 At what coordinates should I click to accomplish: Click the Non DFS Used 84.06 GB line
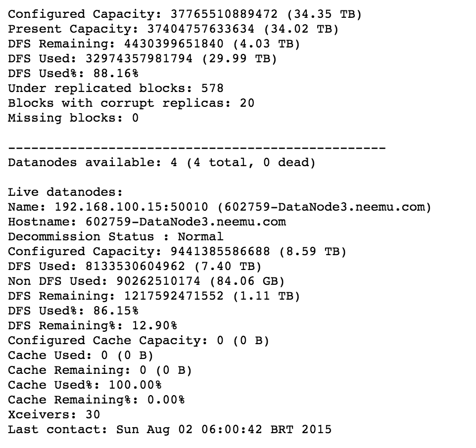pyautogui.click(x=146, y=281)
